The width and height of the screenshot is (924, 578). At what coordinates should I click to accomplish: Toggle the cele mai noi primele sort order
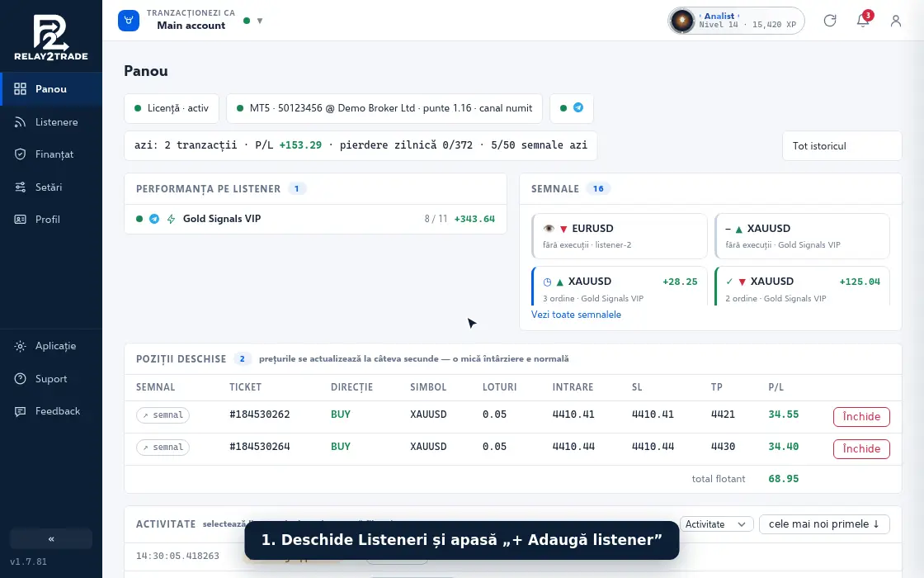coord(824,524)
